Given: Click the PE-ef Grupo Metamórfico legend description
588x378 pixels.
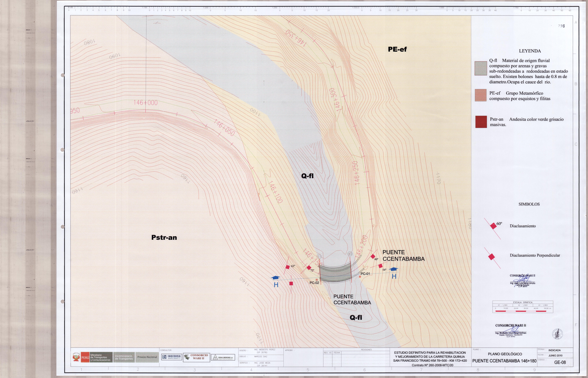Looking at the screenshot, I should [520, 96].
